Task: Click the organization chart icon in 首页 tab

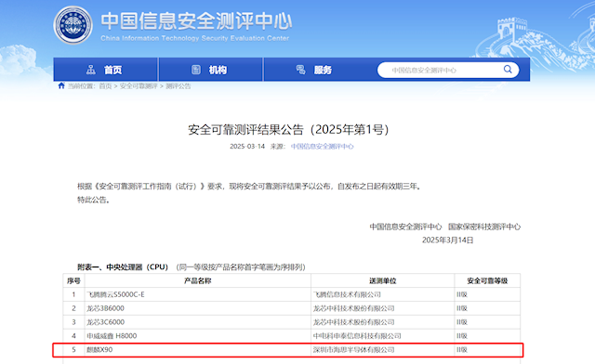Action: 91,70
